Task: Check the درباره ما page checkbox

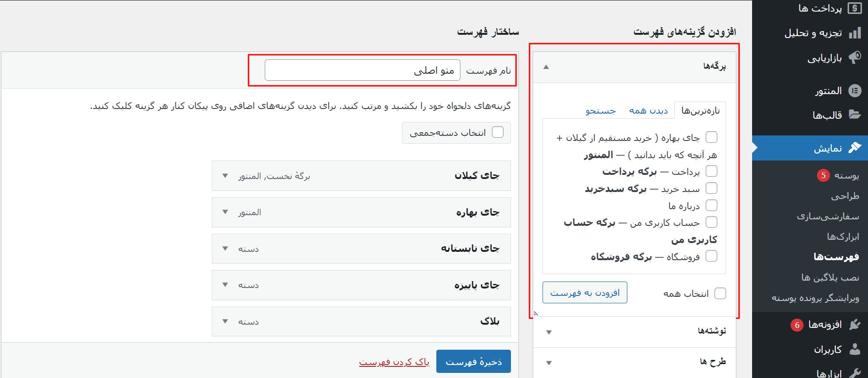Action: [711, 205]
